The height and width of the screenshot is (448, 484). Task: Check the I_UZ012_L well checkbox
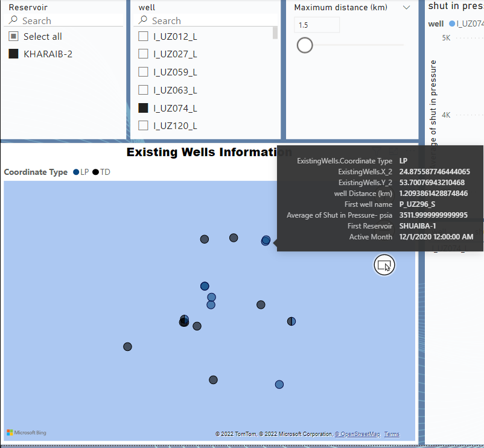143,36
